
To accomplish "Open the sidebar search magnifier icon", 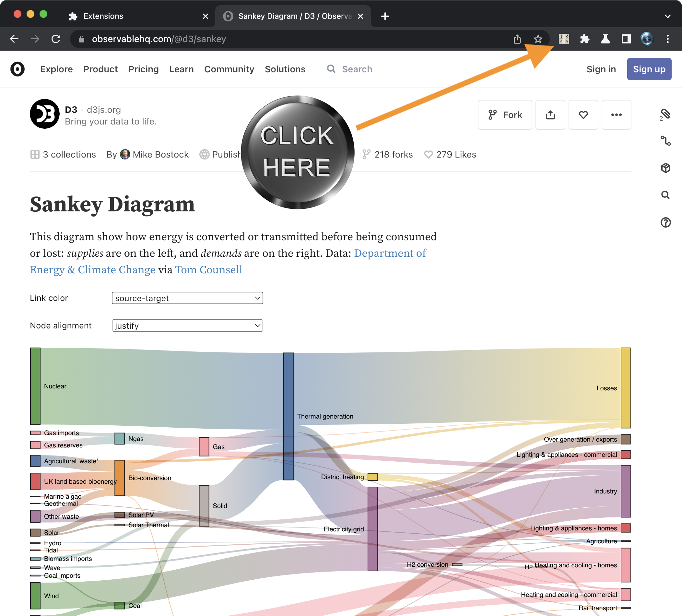I will click(665, 195).
